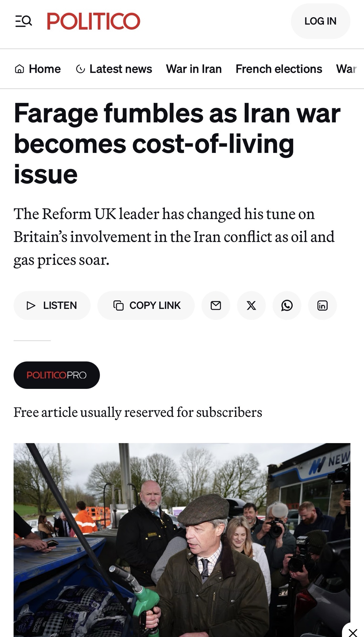Go to the Home tab

pyautogui.click(x=45, y=69)
